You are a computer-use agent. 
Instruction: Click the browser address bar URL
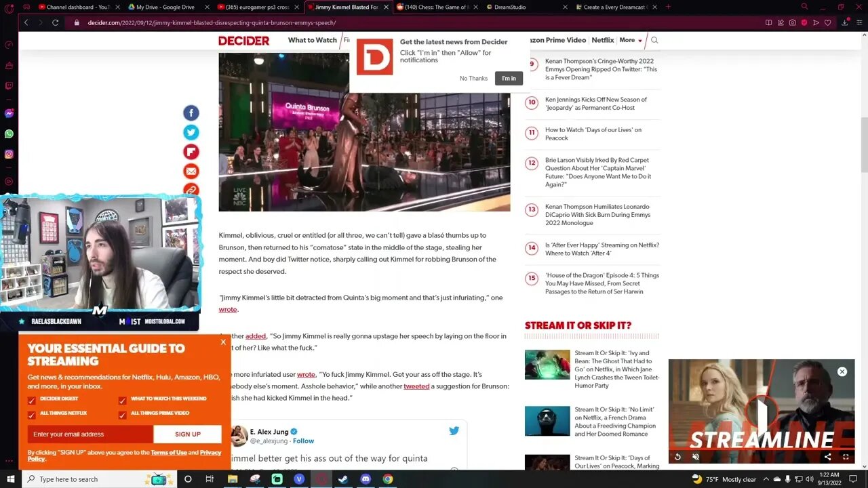coord(212,22)
